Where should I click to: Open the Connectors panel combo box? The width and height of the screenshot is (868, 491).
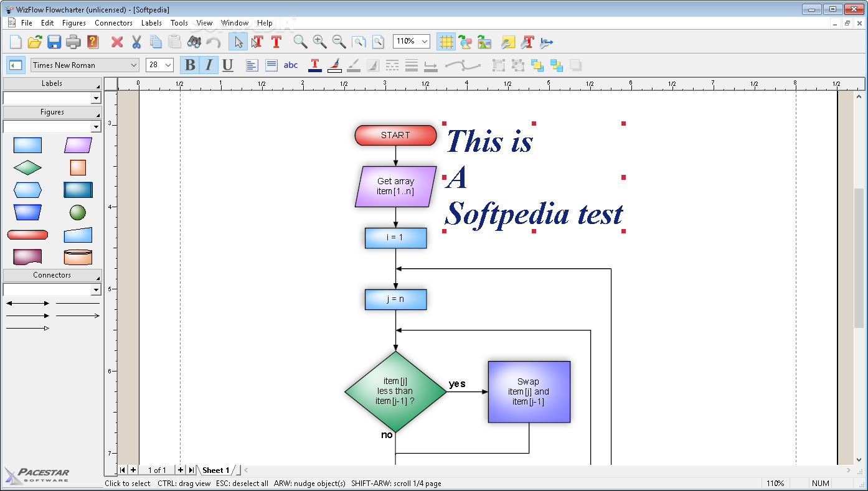coord(52,289)
